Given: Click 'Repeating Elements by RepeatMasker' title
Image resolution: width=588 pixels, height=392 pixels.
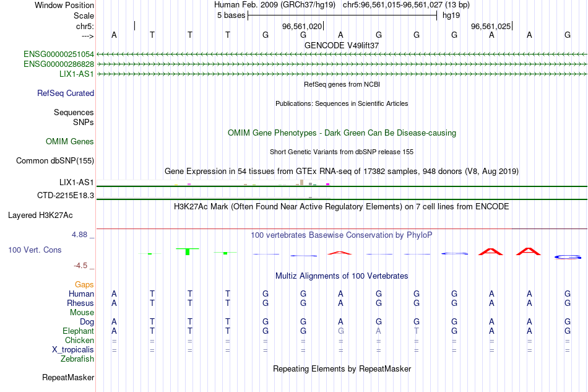Looking at the screenshot, I should coord(342,368).
